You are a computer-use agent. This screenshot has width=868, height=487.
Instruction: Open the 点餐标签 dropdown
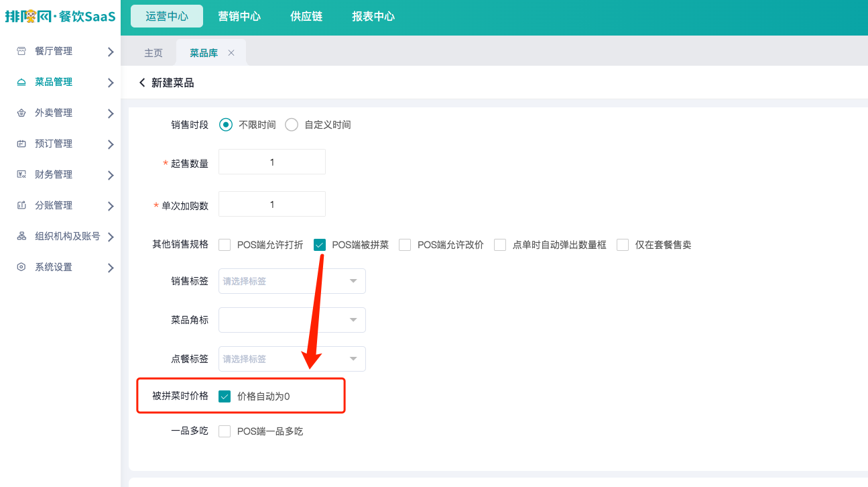[292, 359]
